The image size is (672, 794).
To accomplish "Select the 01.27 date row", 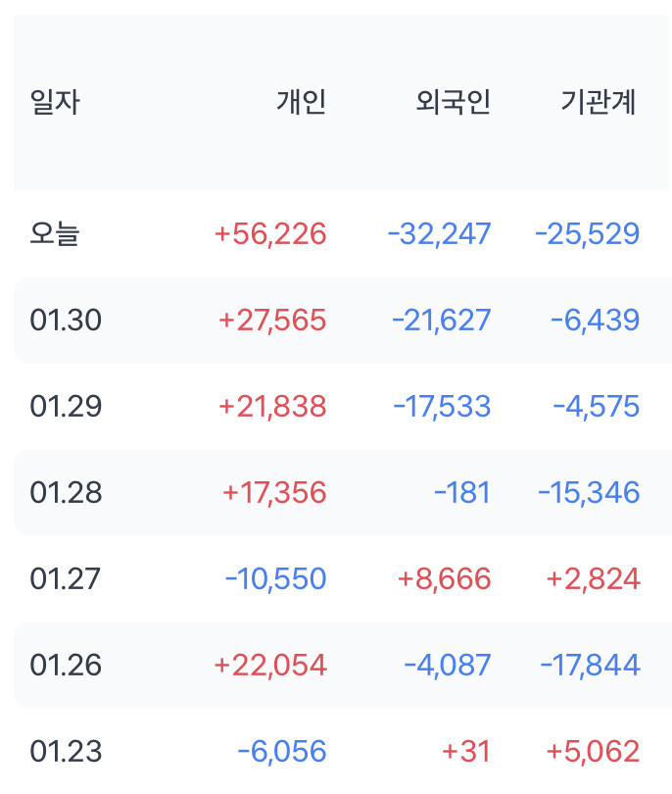I will click(x=66, y=579).
